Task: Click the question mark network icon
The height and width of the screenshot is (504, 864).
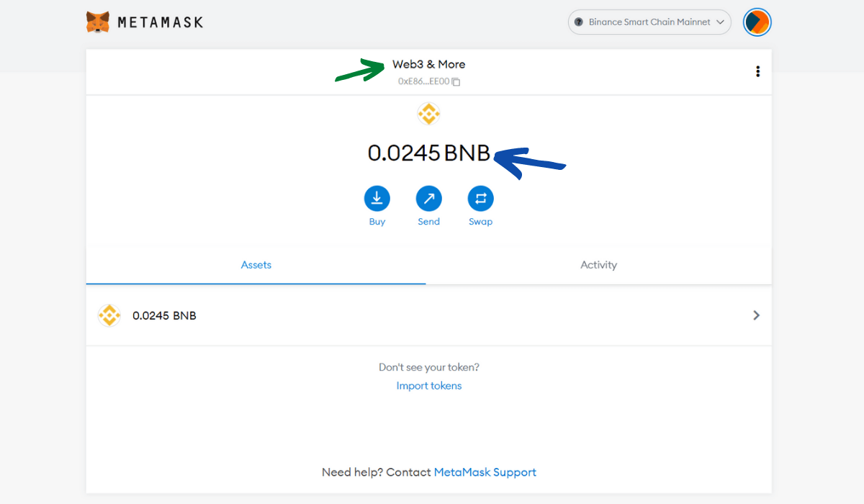Action: pos(579,22)
